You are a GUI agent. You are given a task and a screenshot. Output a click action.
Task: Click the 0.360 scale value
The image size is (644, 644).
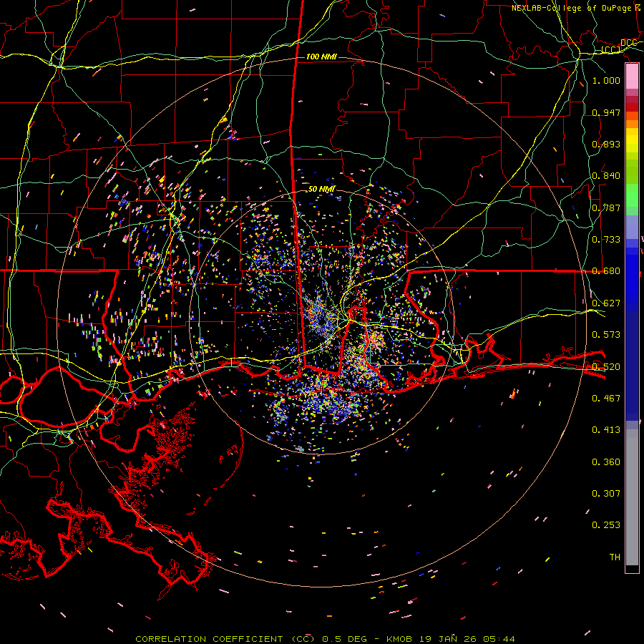(606, 462)
